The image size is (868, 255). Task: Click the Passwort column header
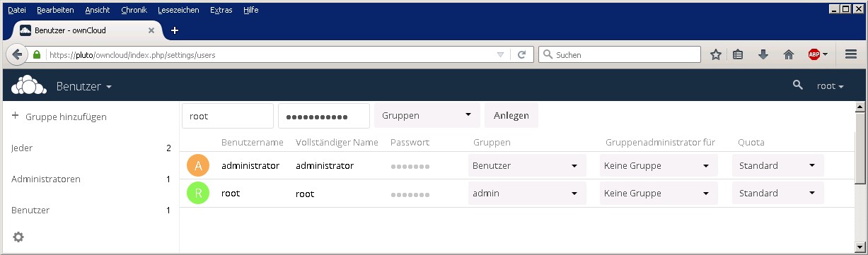(x=410, y=143)
